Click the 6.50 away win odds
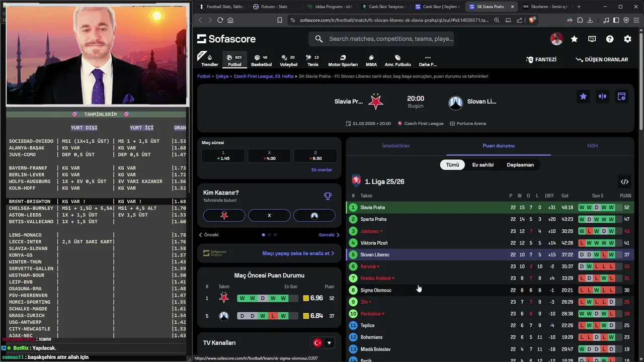The image size is (644, 362). click(315, 156)
